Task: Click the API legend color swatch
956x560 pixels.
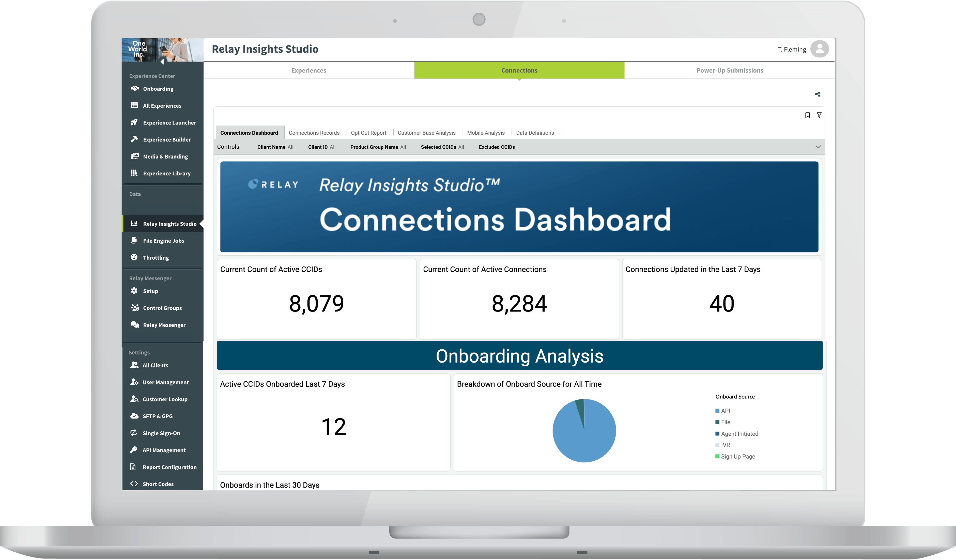Action: [717, 411]
